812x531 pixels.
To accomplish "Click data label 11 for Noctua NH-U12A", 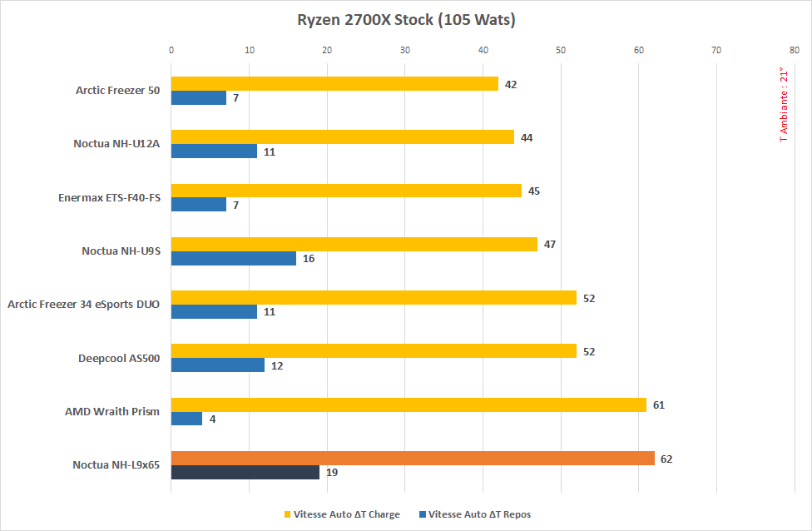I will pos(270,151).
